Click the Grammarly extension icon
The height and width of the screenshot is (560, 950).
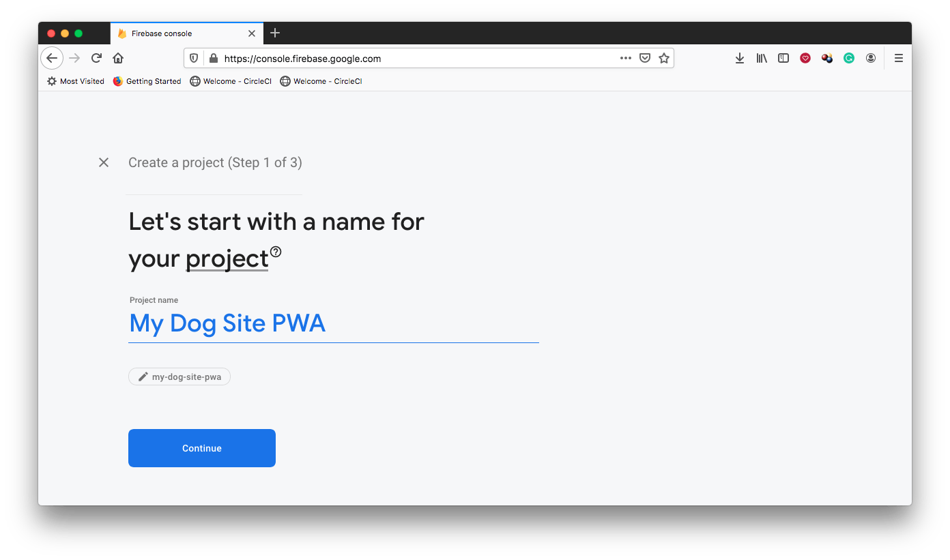(x=848, y=58)
